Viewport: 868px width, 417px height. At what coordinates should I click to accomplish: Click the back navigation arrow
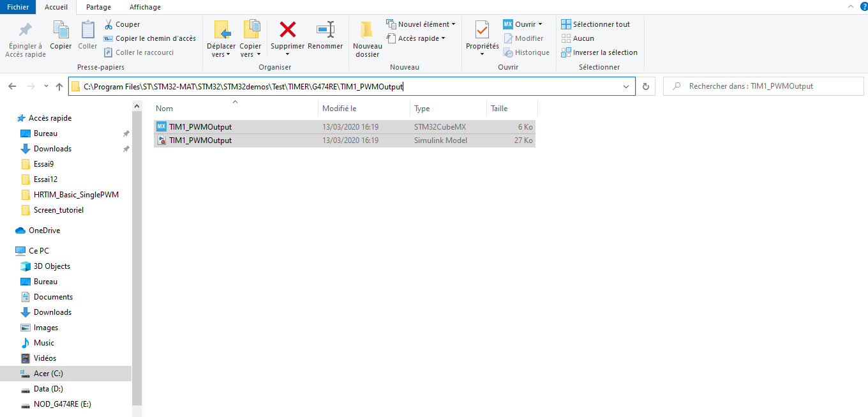click(x=13, y=86)
